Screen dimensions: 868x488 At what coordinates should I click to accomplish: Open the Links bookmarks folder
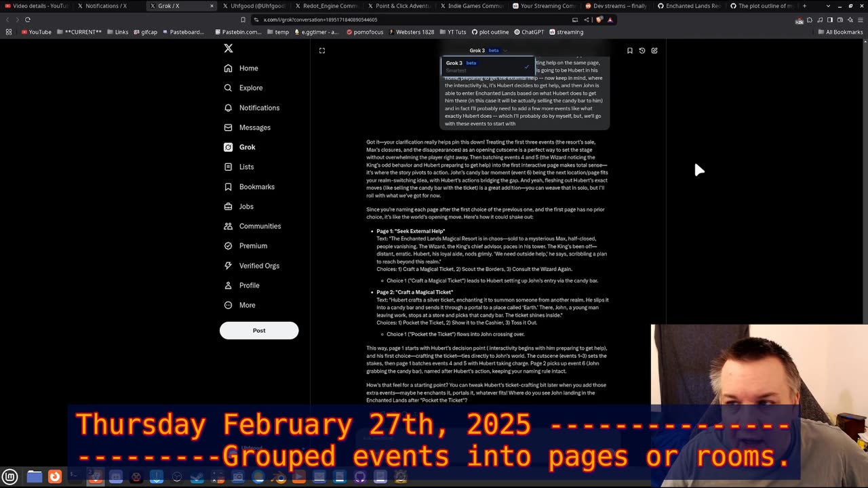point(117,32)
